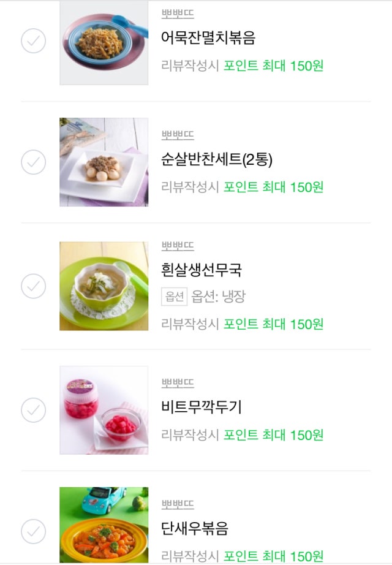This screenshot has width=392, height=565.
Task: Toggle the 흰살생선무국 checkbox
Action: 34,286
